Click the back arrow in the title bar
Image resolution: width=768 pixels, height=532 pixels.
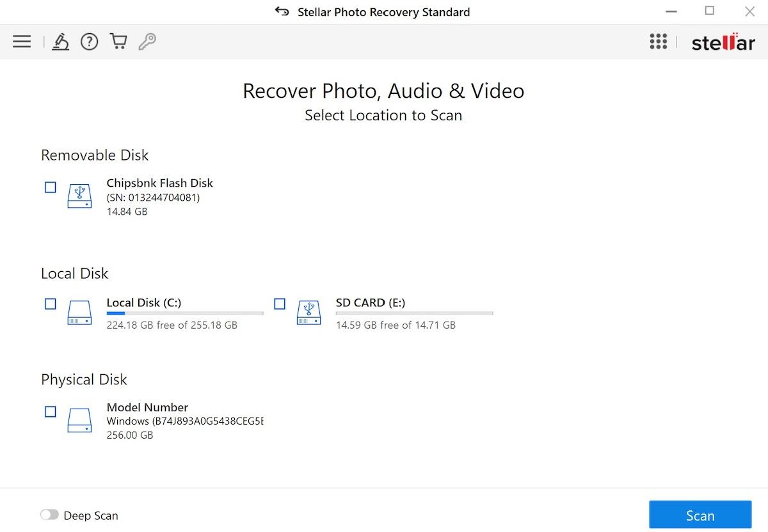coord(282,11)
